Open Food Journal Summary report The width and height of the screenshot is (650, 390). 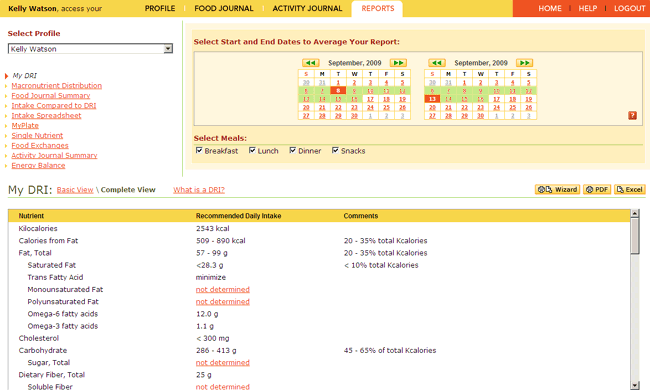click(51, 95)
